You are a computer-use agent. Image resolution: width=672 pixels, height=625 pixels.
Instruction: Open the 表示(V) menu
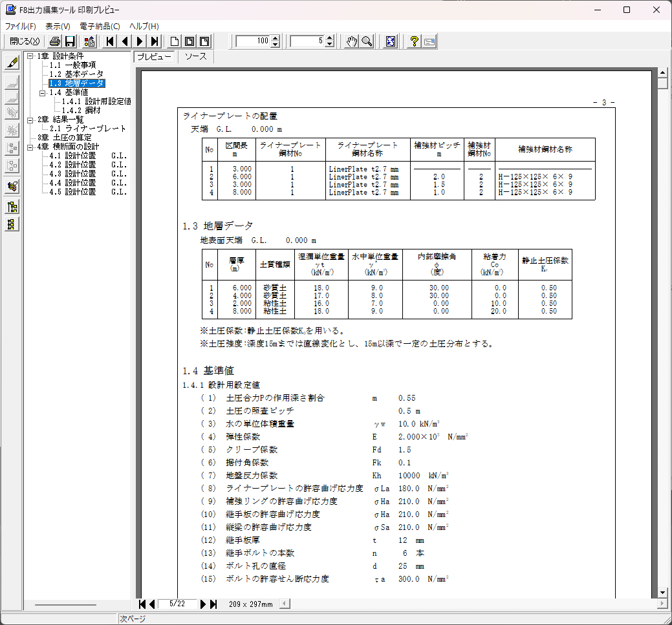pos(58,26)
